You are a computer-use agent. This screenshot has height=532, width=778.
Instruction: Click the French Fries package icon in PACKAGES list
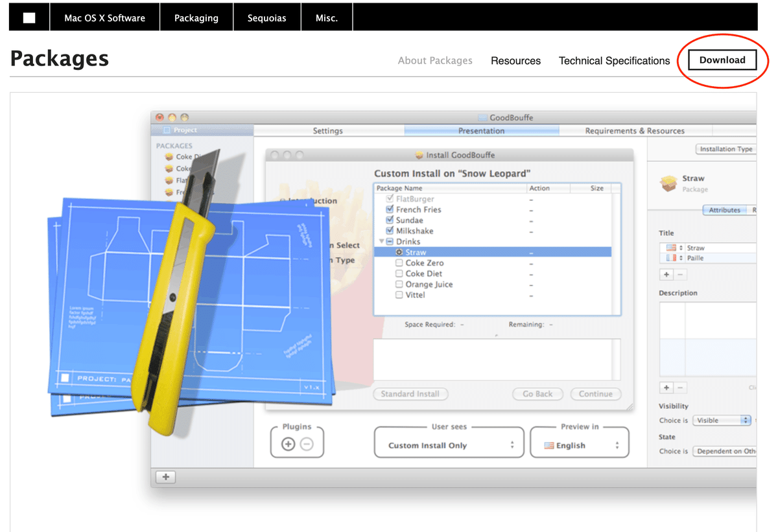[x=170, y=192]
